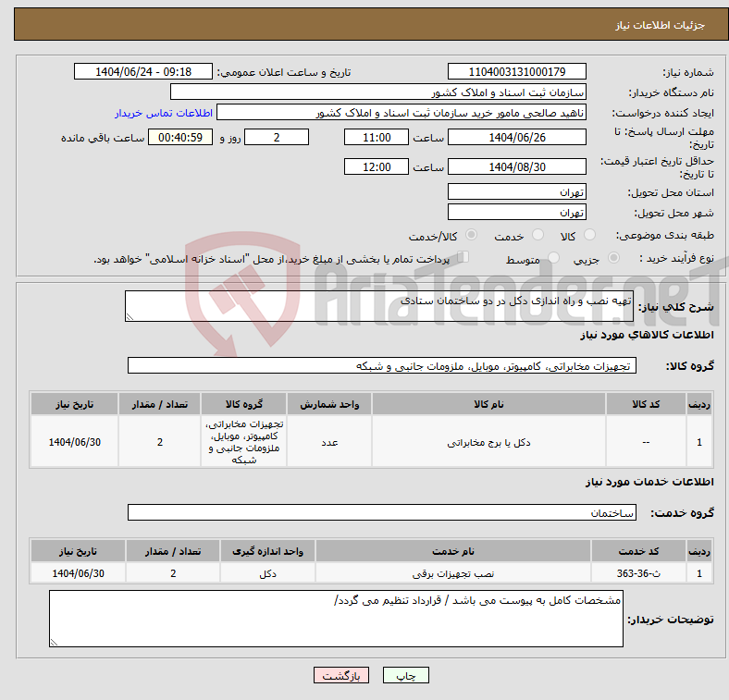Click goods row date 1404/06/30
The width and height of the screenshot is (729, 700).
click(74, 442)
